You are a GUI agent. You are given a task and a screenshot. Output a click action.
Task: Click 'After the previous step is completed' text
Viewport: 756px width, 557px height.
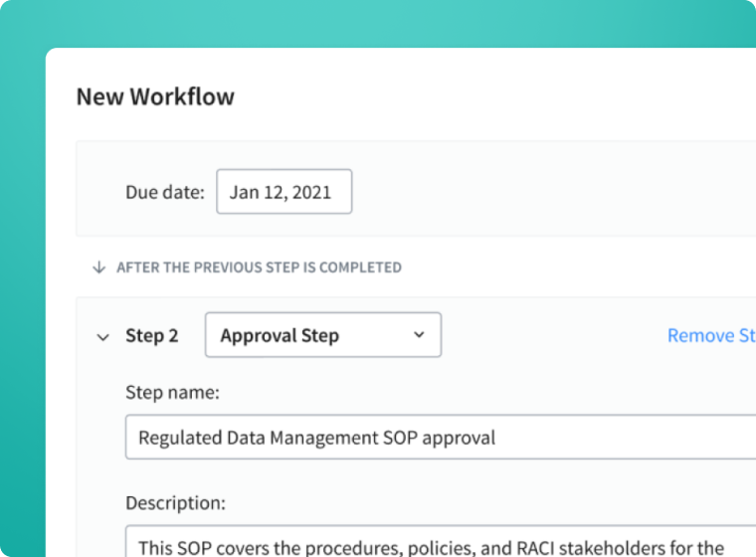(x=259, y=268)
